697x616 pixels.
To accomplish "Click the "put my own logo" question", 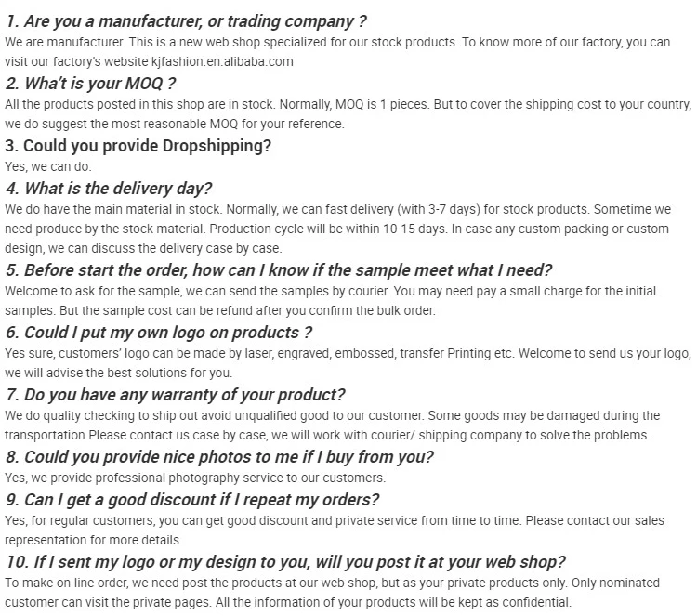I will [158, 332].
